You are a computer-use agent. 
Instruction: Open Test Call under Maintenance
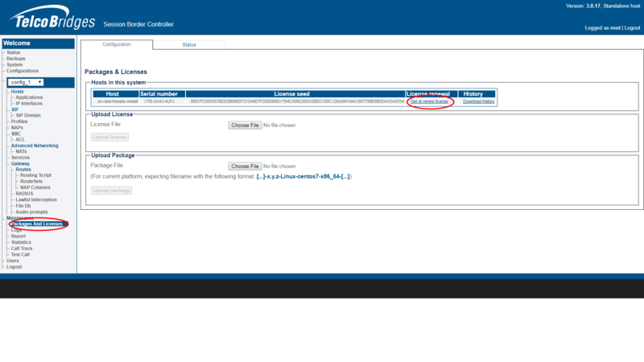point(20,255)
